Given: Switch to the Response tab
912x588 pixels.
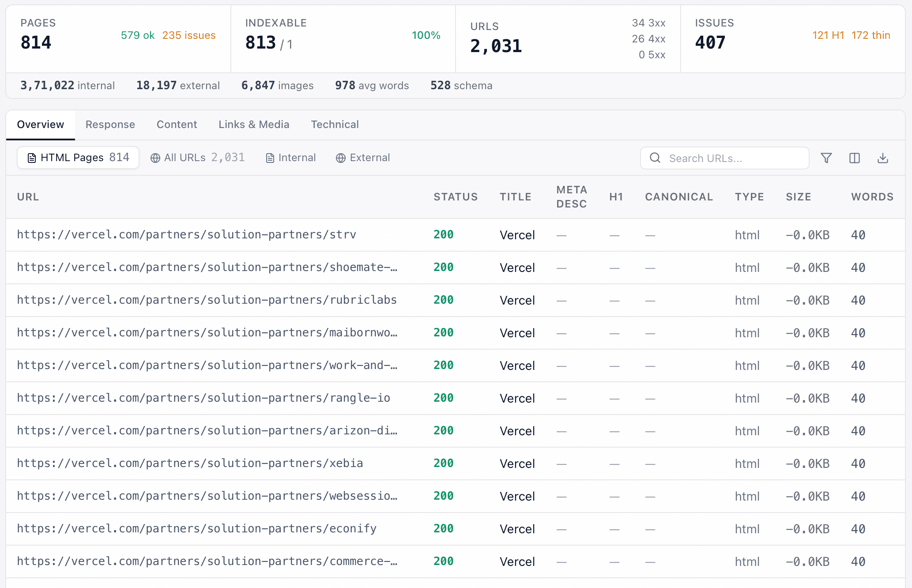Looking at the screenshot, I should (x=110, y=124).
